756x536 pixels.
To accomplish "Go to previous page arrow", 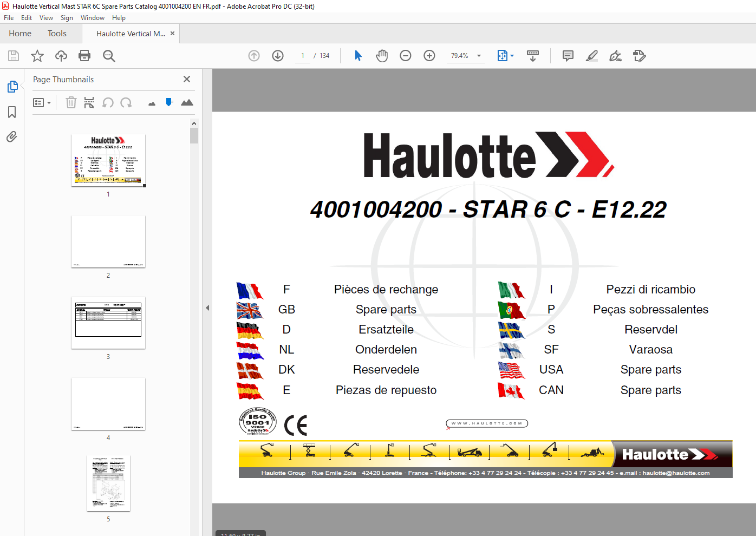I will pos(254,56).
